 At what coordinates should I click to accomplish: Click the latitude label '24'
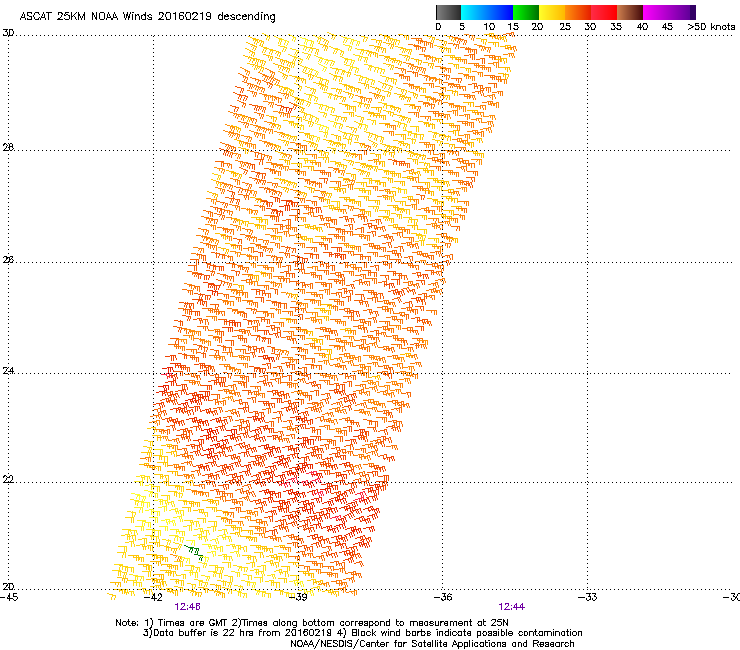tap(8, 371)
